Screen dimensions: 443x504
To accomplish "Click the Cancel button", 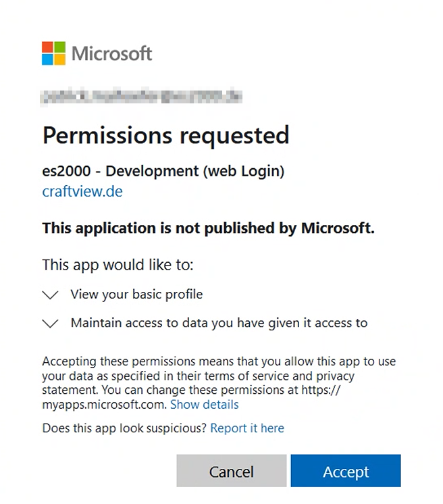I will 232,471.
